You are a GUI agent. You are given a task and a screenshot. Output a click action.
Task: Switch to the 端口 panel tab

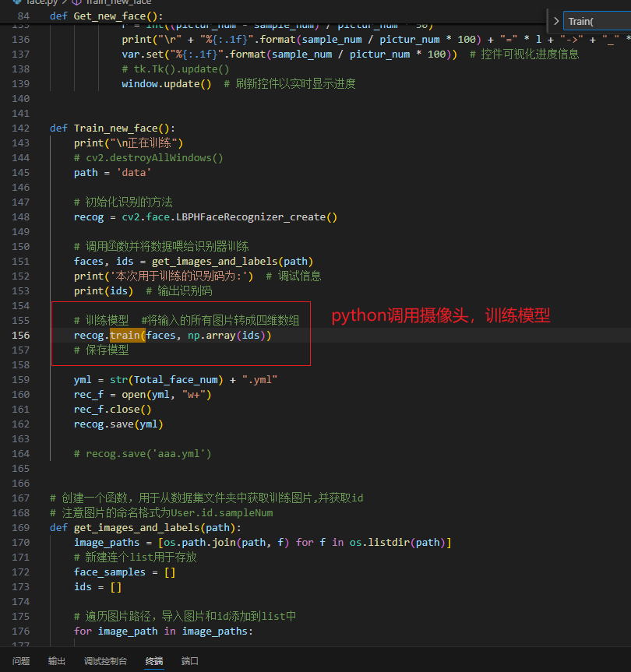tap(189, 661)
